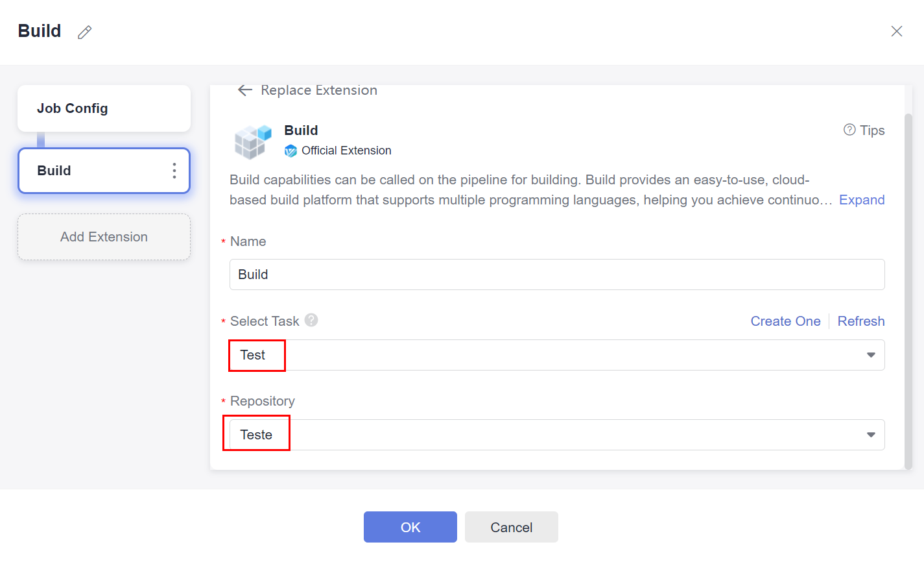Close the Build dialog with X icon
Image resolution: width=924 pixels, height=562 pixels.
click(897, 31)
